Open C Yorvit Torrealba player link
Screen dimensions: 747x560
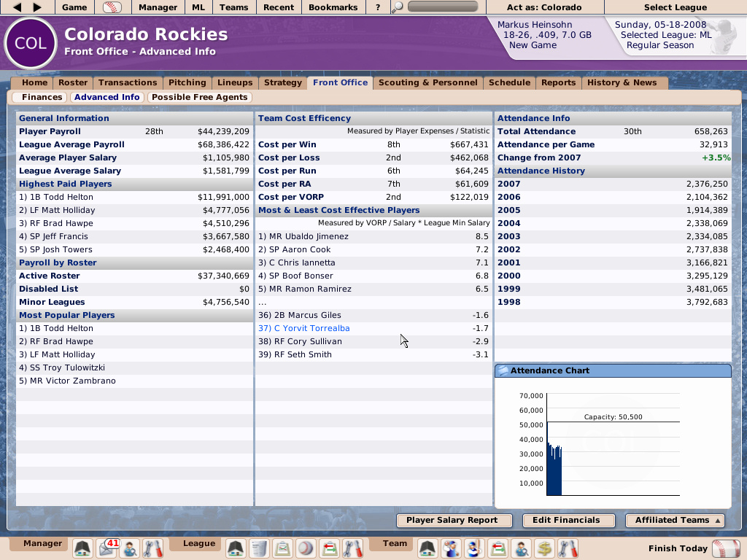(304, 329)
